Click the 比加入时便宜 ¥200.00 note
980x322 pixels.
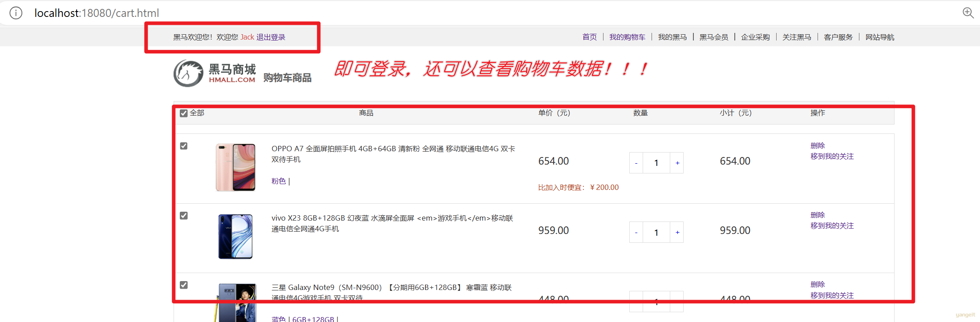click(579, 187)
